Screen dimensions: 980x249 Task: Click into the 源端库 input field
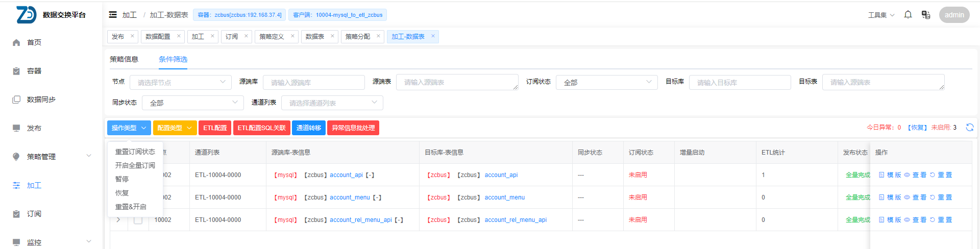pos(313,83)
